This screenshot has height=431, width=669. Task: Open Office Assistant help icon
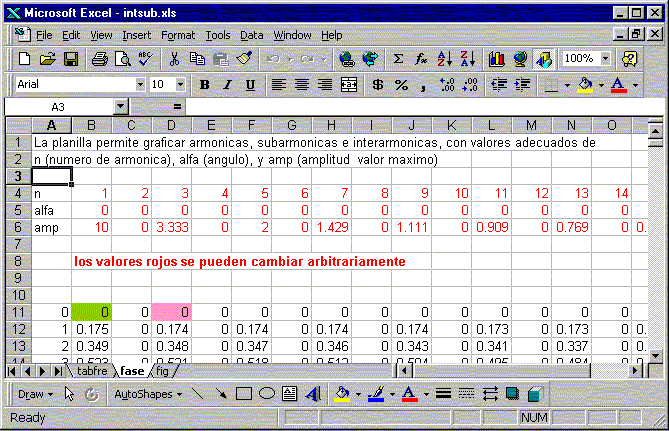(630, 59)
